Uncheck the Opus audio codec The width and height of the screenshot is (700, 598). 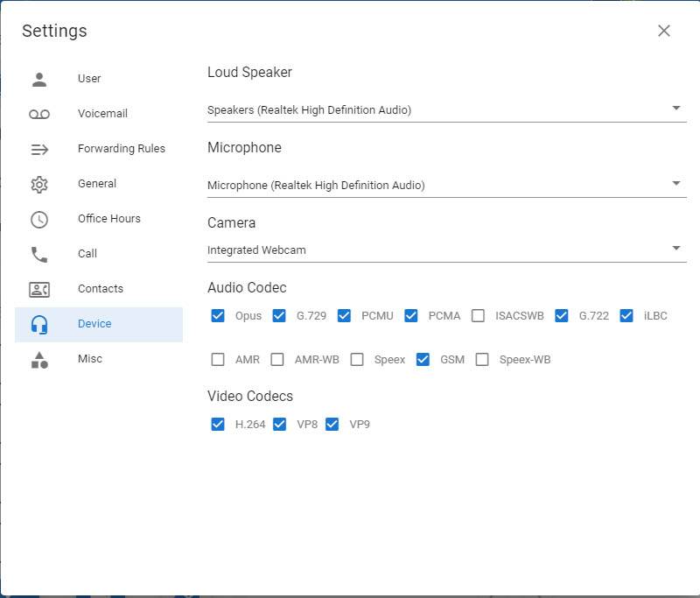click(x=218, y=315)
